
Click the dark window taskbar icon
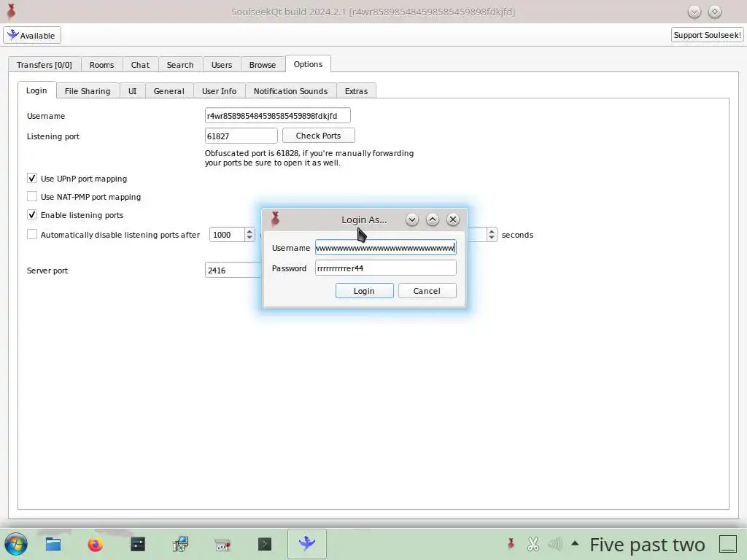[138, 544]
